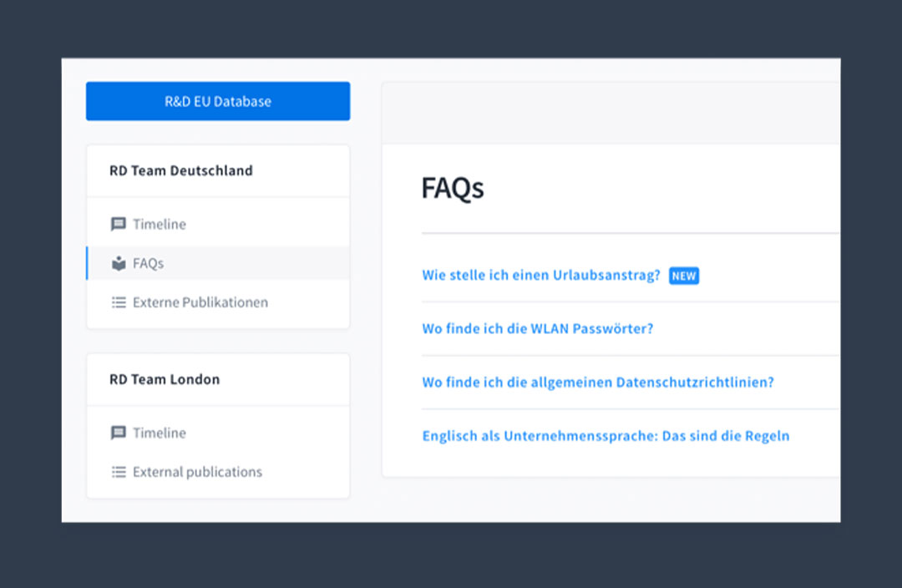
Task: Click the RD Team Deutschland heading
Action: coord(181,170)
